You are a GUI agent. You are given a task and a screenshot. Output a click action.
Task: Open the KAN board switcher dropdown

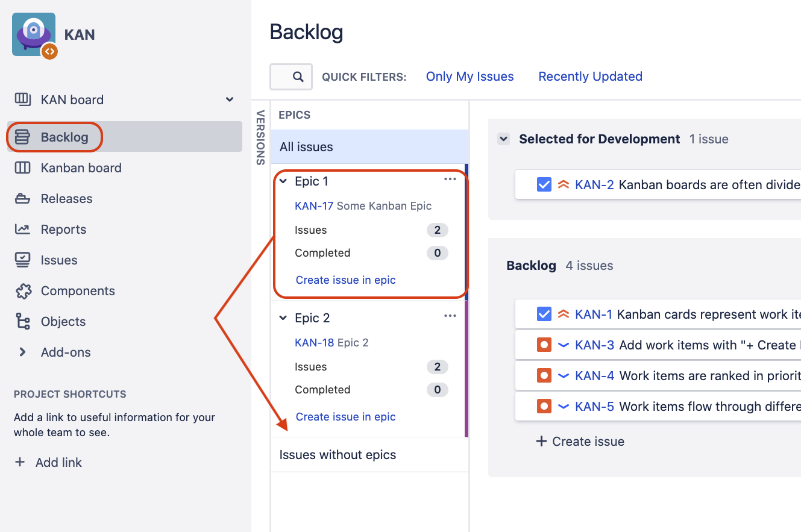click(x=230, y=99)
